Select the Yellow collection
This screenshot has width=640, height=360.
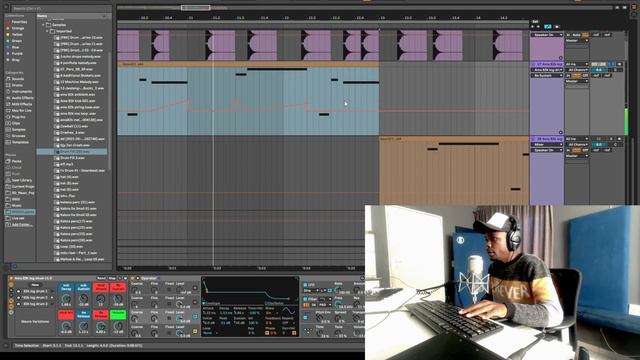tap(15, 35)
